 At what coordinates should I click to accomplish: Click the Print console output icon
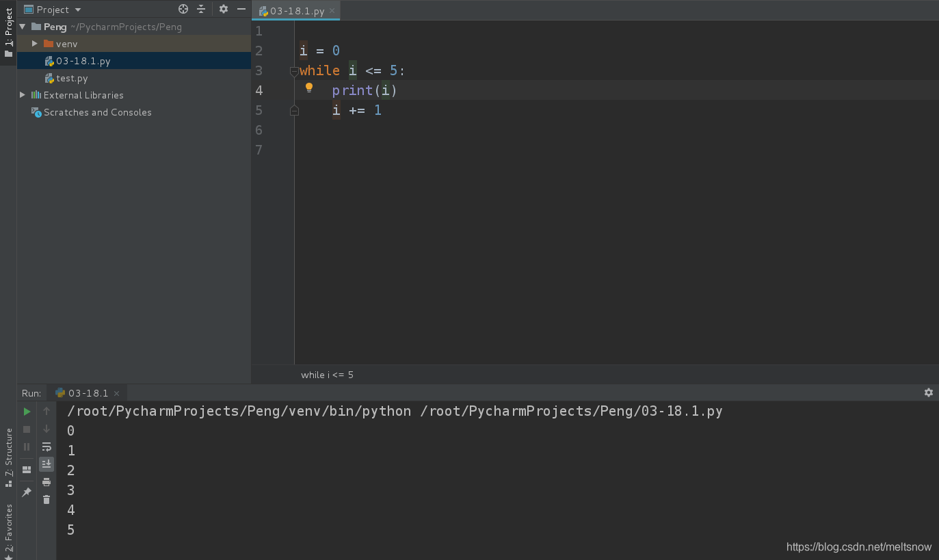(47, 482)
